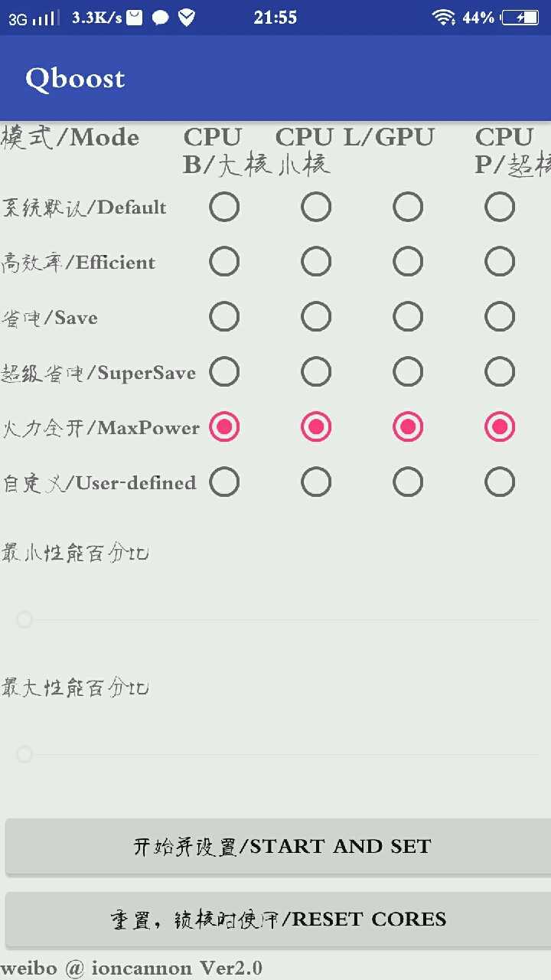Select User-defined radio for CPU P column

coord(500,482)
